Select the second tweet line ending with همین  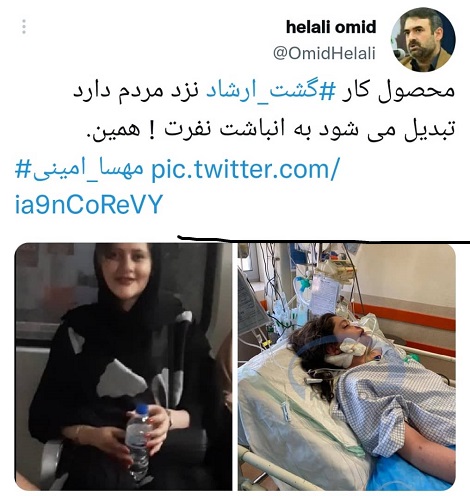270,130
